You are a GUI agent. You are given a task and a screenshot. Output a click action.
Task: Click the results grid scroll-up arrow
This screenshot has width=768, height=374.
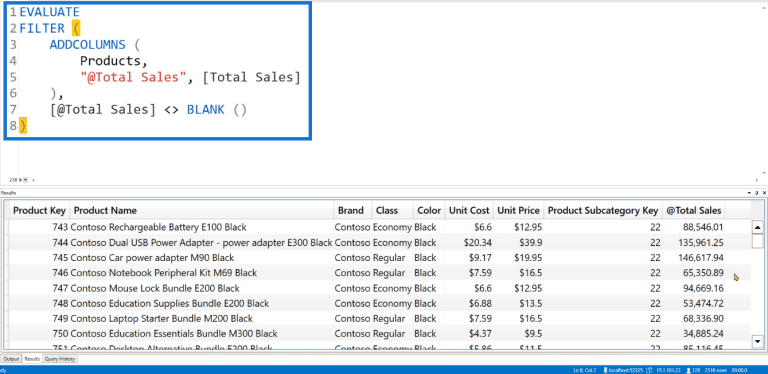point(757,228)
